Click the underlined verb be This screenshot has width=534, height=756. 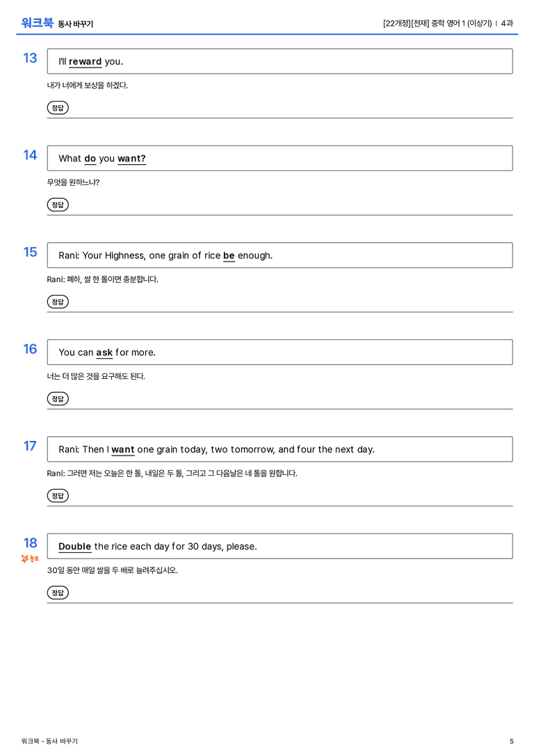point(229,255)
